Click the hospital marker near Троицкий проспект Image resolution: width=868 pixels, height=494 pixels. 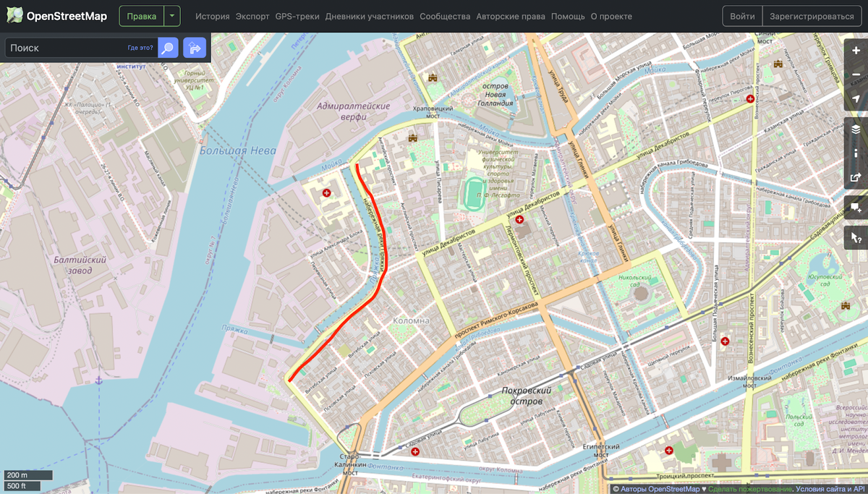pos(669,451)
